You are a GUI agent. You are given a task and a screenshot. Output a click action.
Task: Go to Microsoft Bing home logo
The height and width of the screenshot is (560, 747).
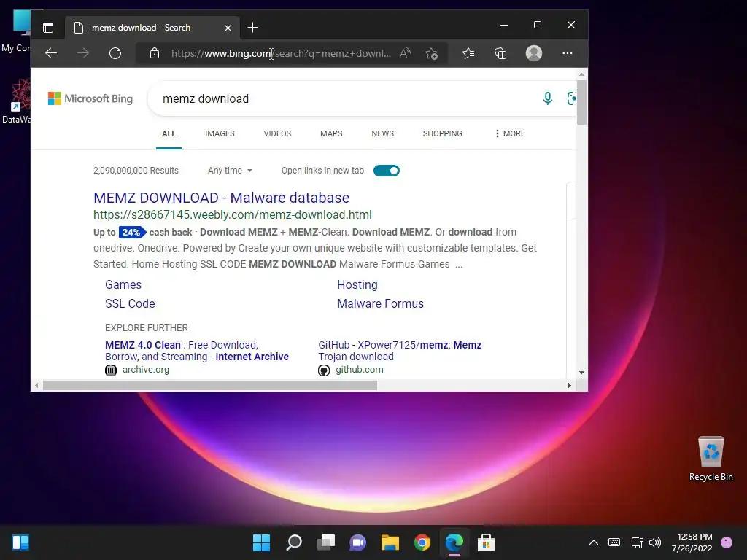[90, 98]
